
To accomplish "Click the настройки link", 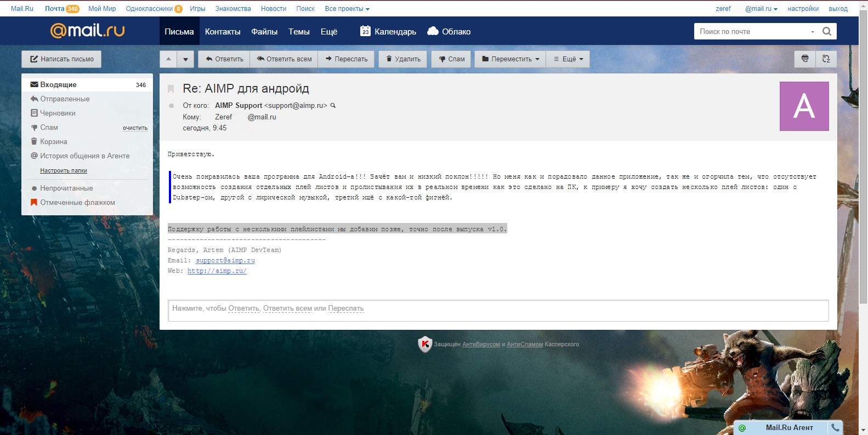I will (803, 9).
